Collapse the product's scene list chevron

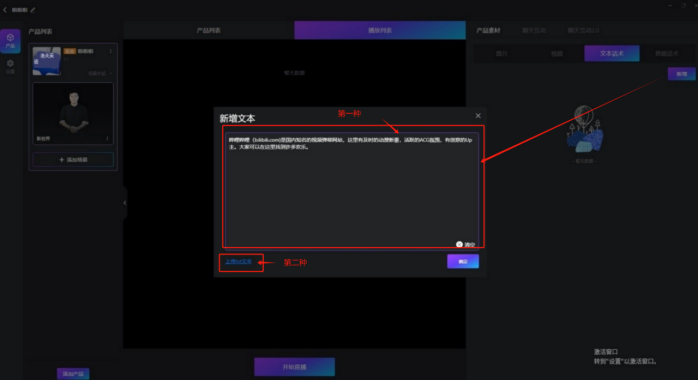111,73
